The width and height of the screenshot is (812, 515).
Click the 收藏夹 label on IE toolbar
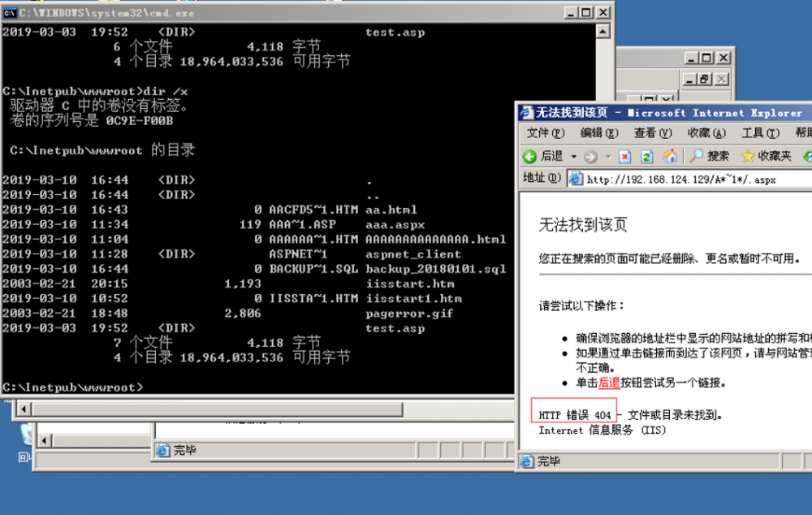coord(775,156)
